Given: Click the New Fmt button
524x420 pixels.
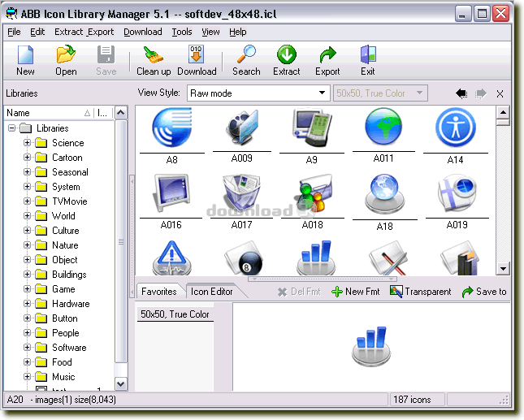Looking at the screenshot, I should (x=356, y=292).
